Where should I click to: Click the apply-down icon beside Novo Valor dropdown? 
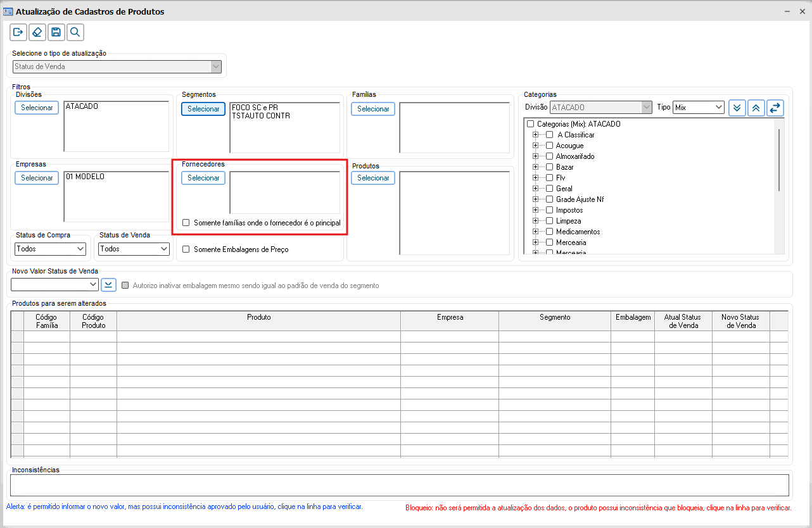(x=109, y=285)
